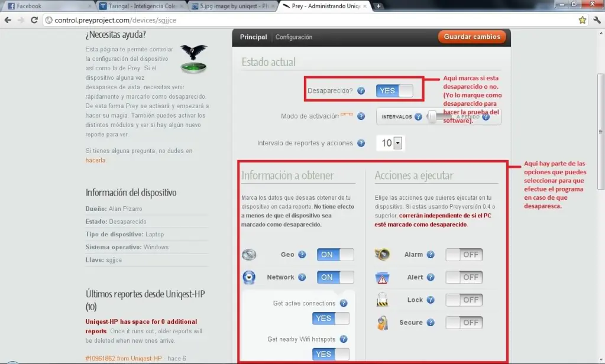Switch to the Facebook browser tab
Viewport: 605px width, 364px height.
pyautogui.click(x=47, y=6)
